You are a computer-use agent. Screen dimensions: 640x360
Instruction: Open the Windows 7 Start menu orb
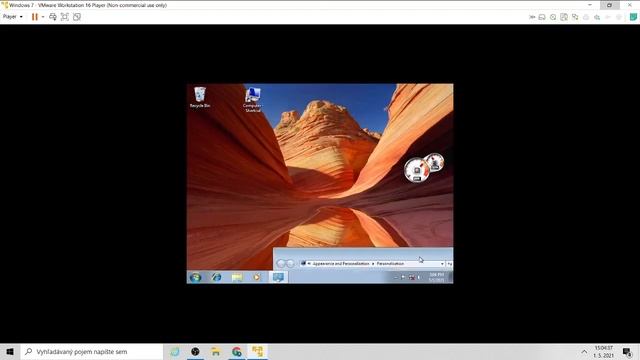pos(196,278)
